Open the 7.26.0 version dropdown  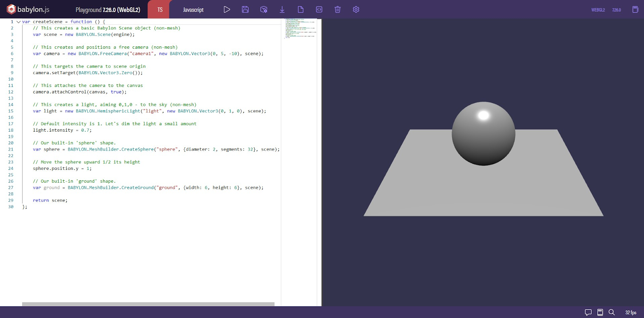click(x=617, y=10)
